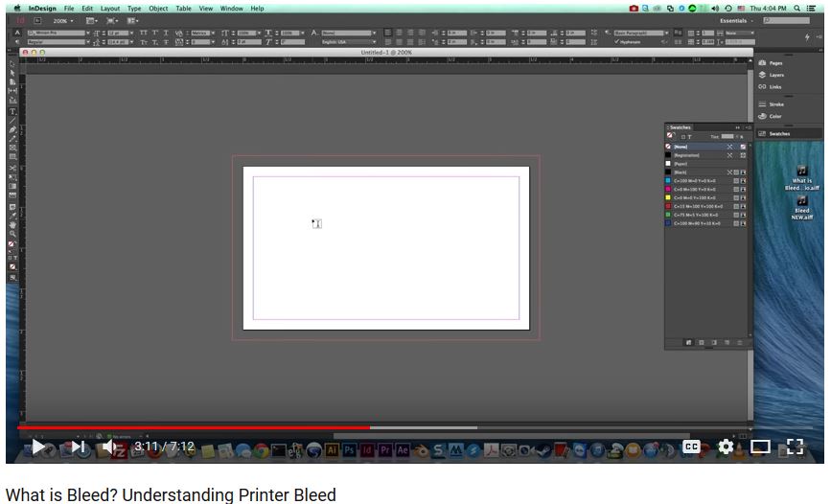The width and height of the screenshot is (831, 504).
Task: Play the video
Action: pos(37,447)
